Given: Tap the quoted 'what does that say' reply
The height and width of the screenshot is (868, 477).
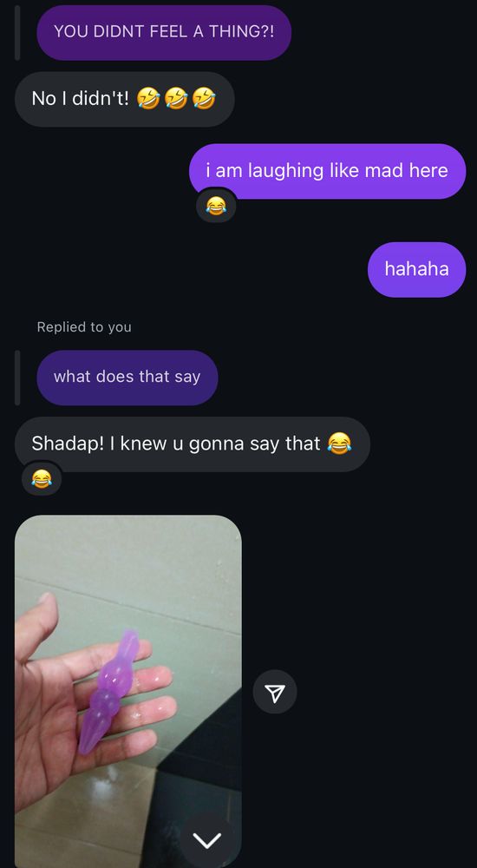Looking at the screenshot, I should click(127, 378).
